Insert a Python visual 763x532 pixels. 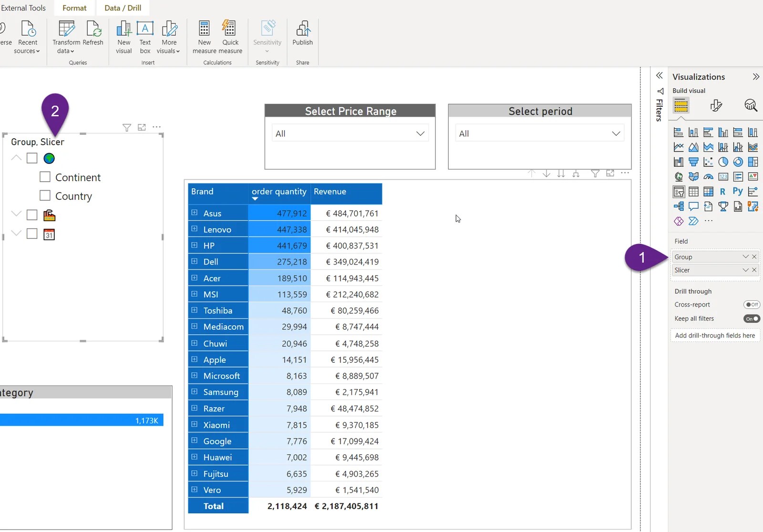(x=738, y=191)
